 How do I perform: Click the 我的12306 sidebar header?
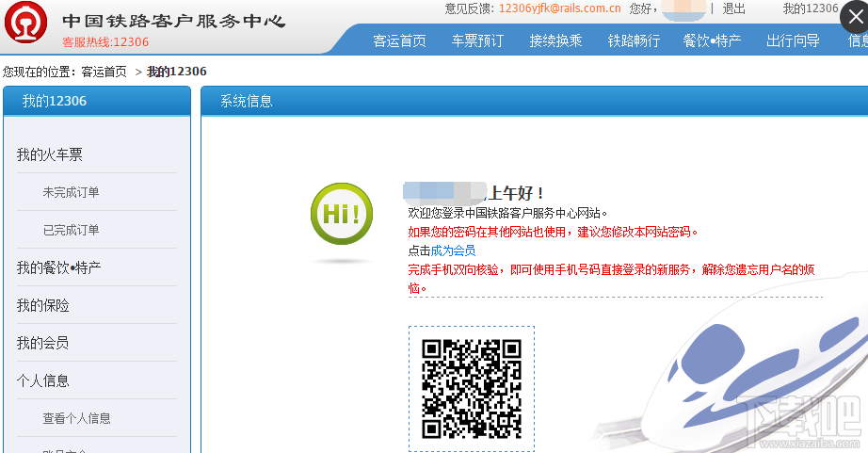[x=97, y=101]
